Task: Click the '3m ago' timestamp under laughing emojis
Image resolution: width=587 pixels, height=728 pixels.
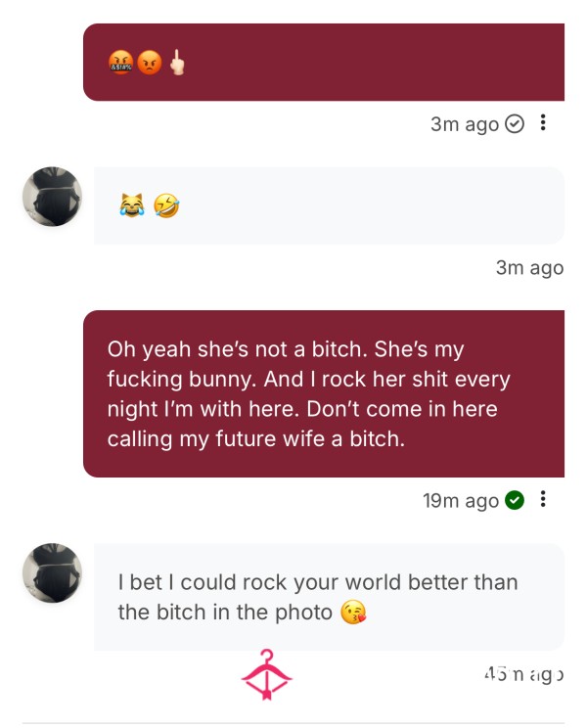Action: click(529, 268)
